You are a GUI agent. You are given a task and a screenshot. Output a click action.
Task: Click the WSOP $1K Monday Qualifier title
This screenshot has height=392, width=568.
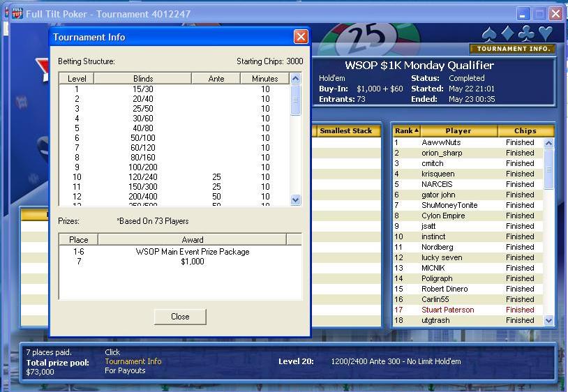419,65
